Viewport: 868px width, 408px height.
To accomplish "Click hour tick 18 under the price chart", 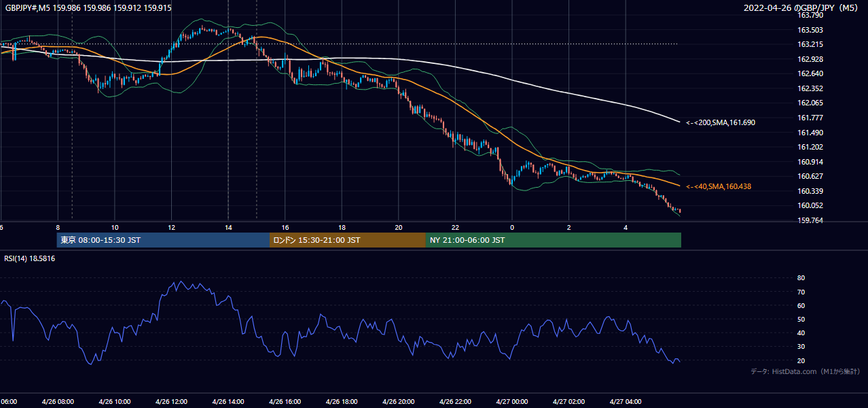I will click(342, 227).
